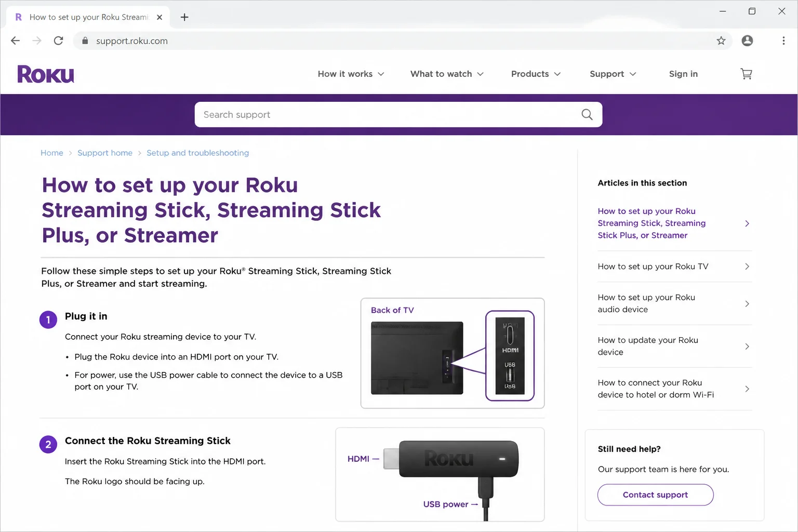This screenshot has height=532, width=798.
Task: Expand the What to watch menu
Action: pyautogui.click(x=447, y=74)
